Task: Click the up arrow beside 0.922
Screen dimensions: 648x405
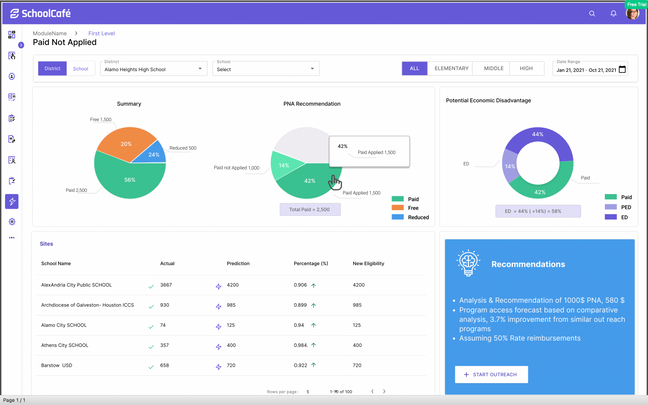Action: (314, 365)
